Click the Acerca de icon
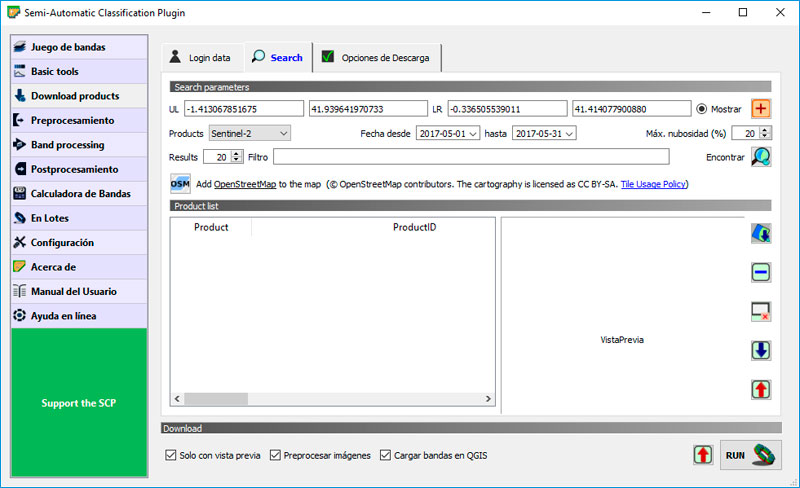The width and height of the screenshot is (800, 488). pyautogui.click(x=19, y=266)
